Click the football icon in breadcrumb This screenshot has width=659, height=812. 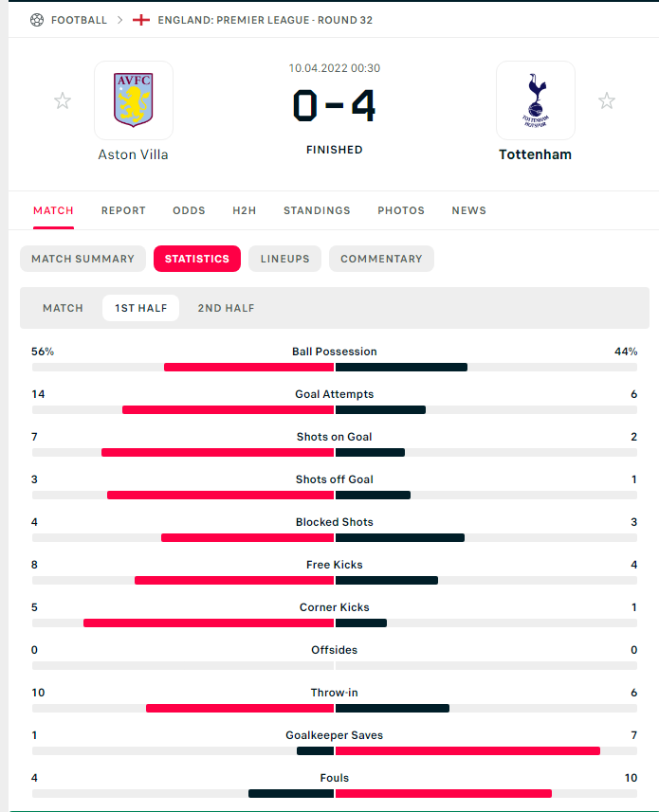point(37,20)
